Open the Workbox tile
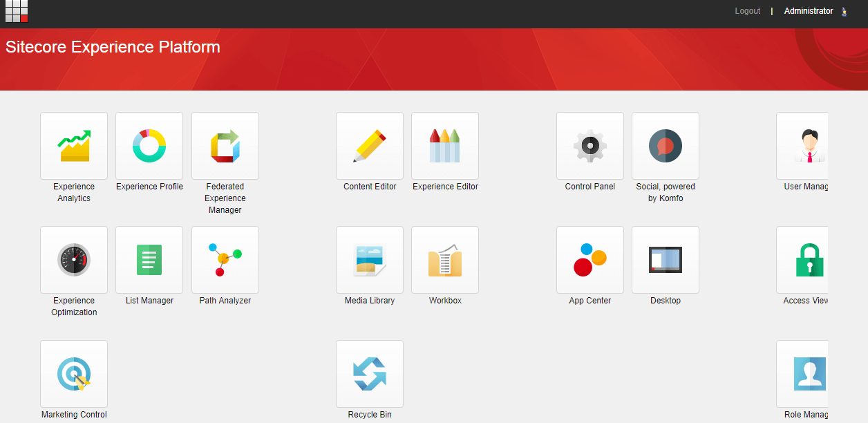Viewport: 868px width, 423px height. tap(445, 260)
